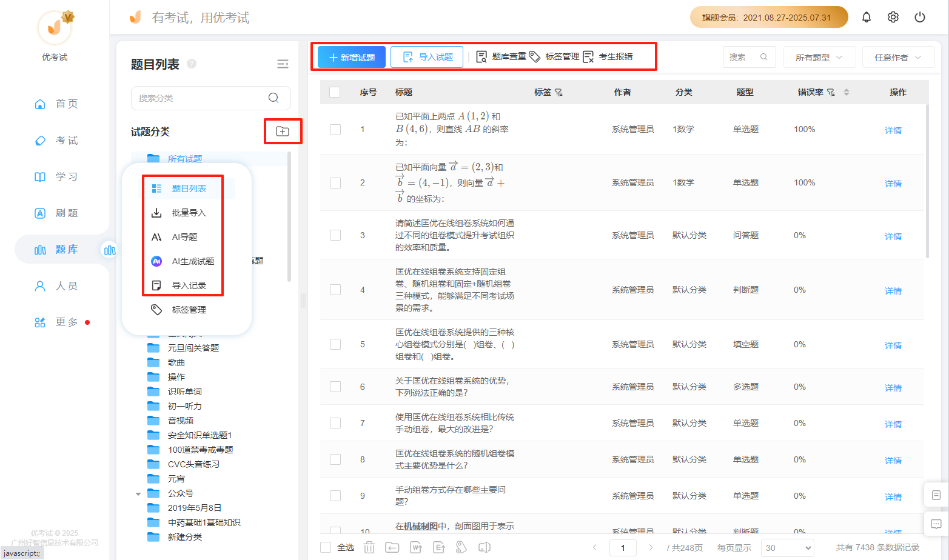The image size is (949, 560).
Task: Check the box for row 4
Action: click(x=335, y=290)
